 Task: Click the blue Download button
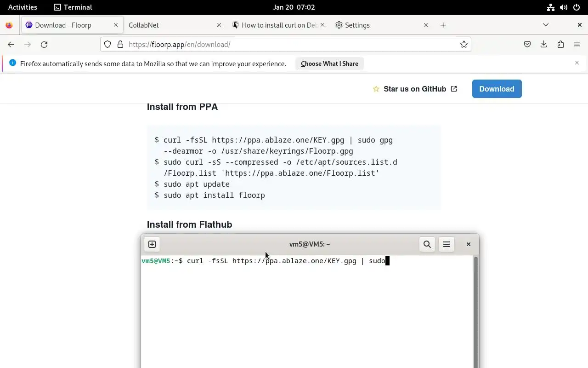click(x=497, y=89)
